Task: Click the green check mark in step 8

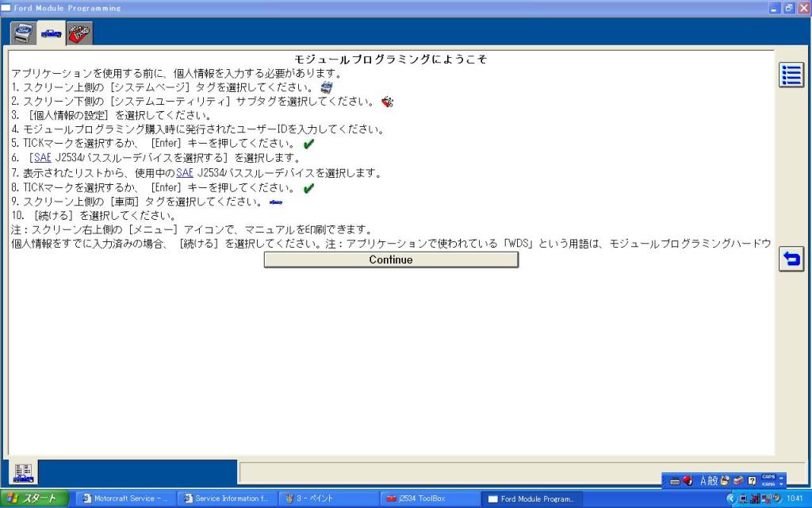Action: tap(308, 189)
